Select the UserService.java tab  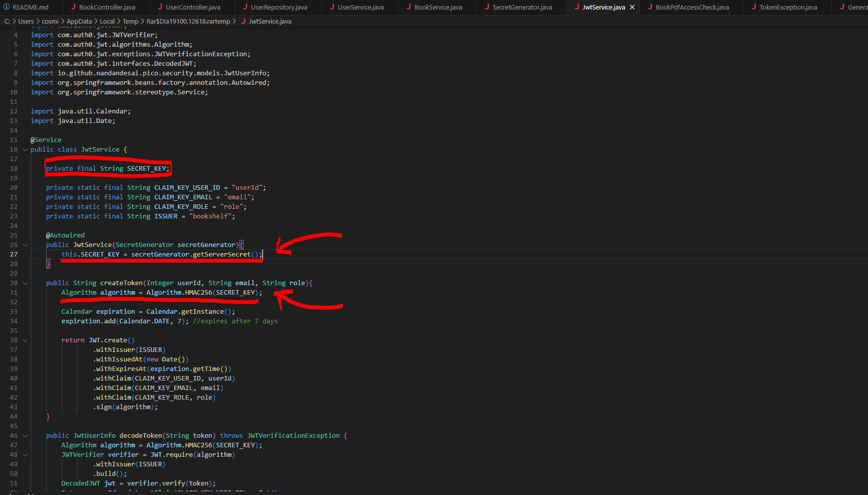pos(360,7)
